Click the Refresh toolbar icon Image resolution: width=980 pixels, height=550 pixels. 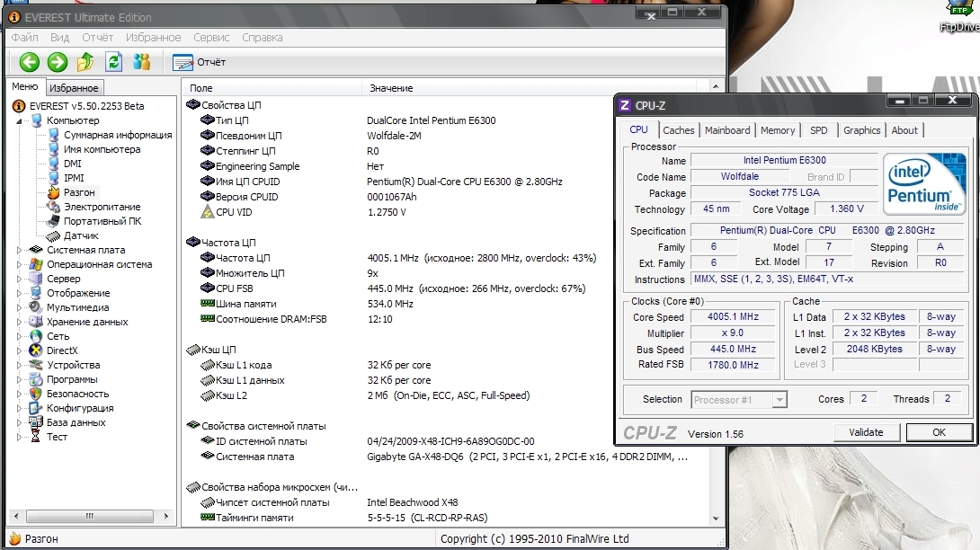(114, 62)
